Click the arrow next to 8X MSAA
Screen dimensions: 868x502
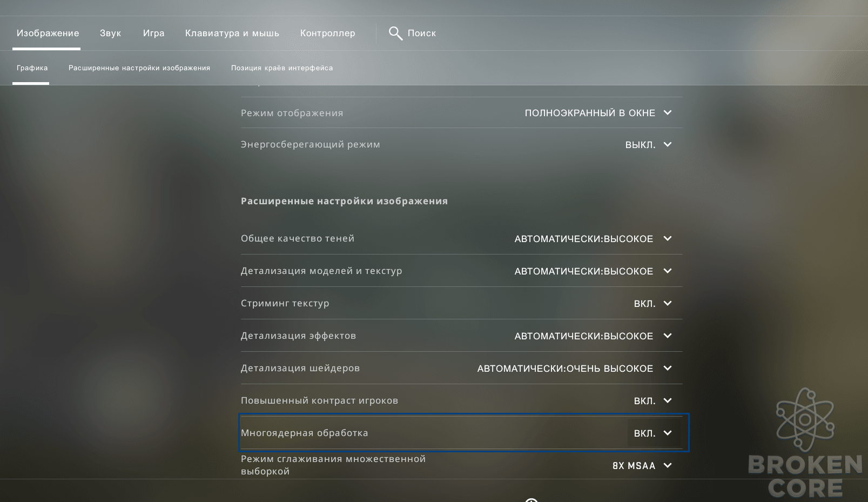coord(668,466)
